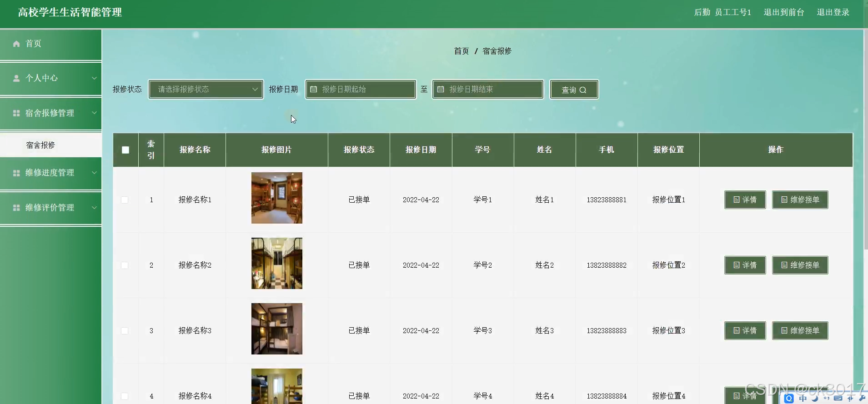Click the grid icon beside 宿舍报修管理

point(16,113)
